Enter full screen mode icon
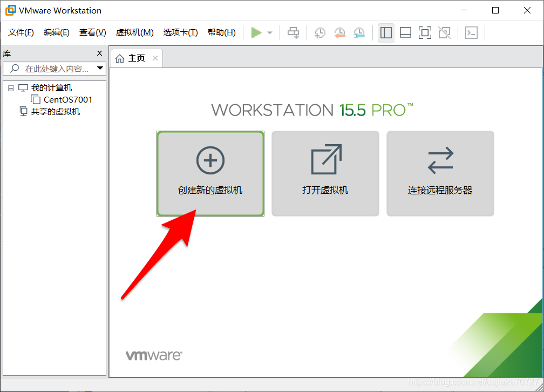This screenshot has width=544, height=392. [425, 33]
